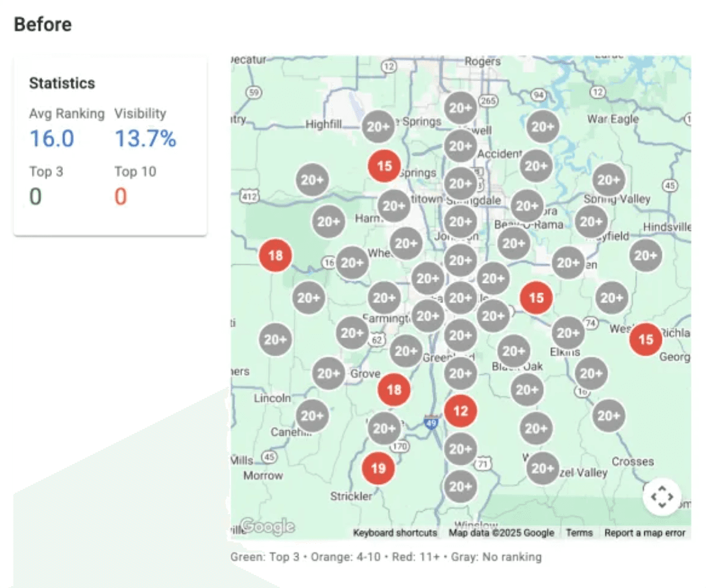
Task: Select the gray "20+" pin near Rogers
Action: [461, 108]
